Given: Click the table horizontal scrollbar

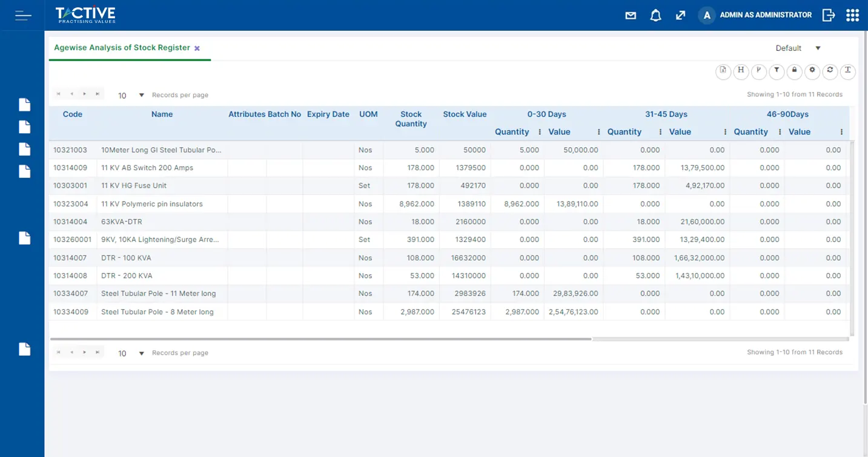Looking at the screenshot, I should point(320,339).
